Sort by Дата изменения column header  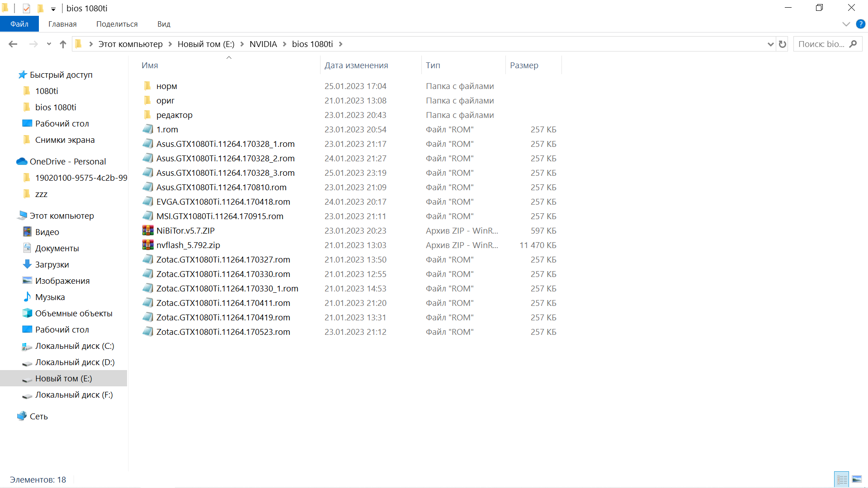click(356, 65)
